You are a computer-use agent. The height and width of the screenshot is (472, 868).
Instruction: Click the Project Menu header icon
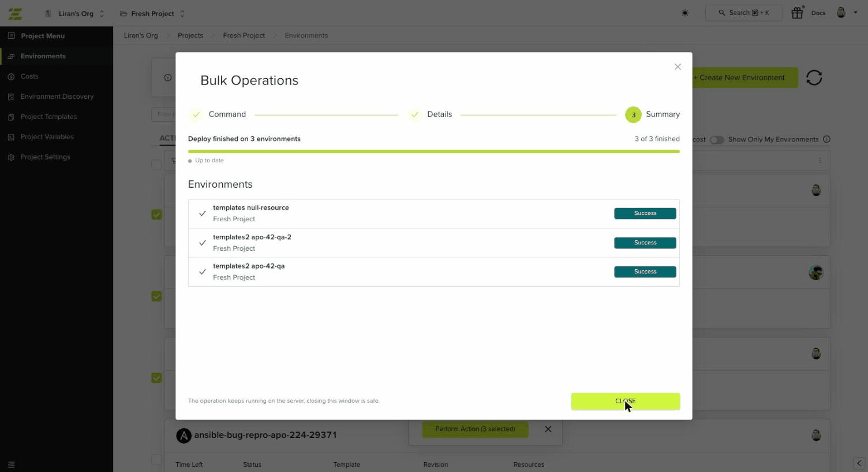[x=11, y=36]
